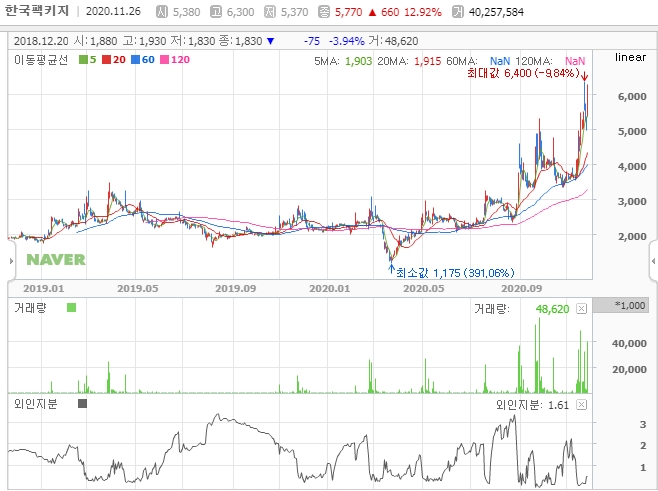Click the 2020.01 date axis label
Viewport: 658px width, 491px height.
pyautogui.click(x=329, y=289)
